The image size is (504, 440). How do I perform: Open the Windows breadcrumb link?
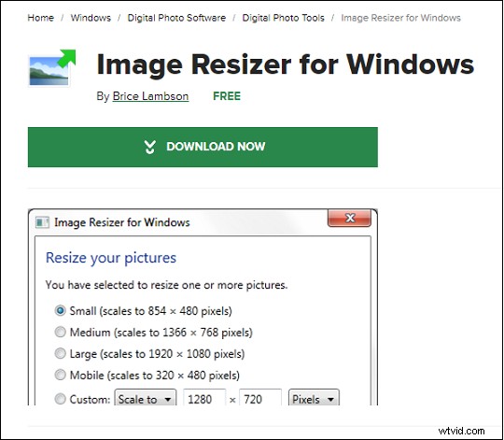tap(91, 18)
